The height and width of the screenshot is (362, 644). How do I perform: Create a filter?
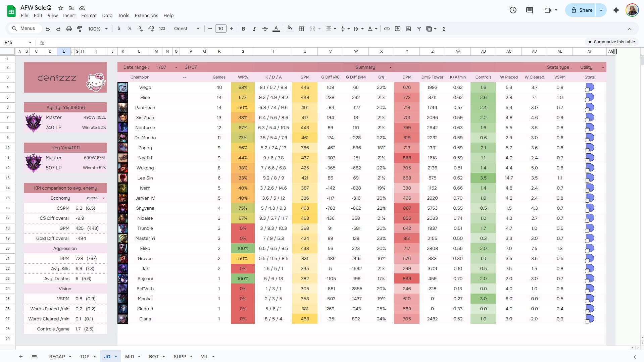419,29
